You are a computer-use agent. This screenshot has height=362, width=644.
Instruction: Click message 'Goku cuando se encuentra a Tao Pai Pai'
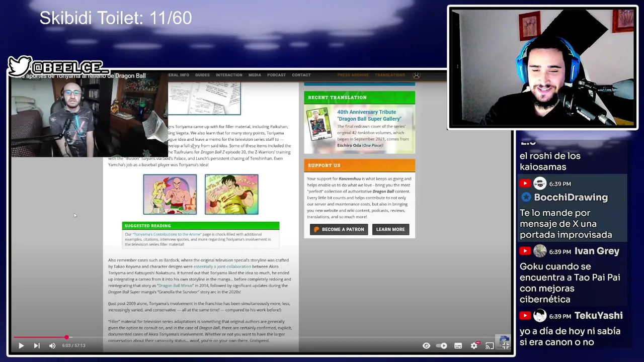click(x=570, y=283)
